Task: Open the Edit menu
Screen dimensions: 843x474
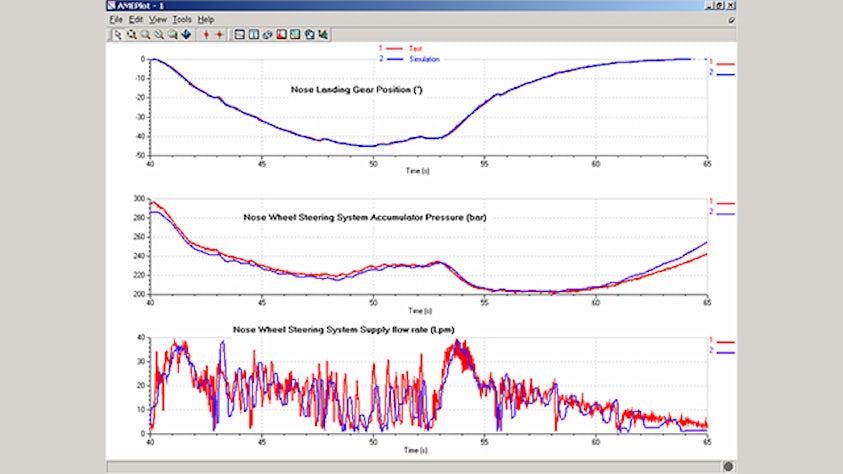Action: [135, 19]
